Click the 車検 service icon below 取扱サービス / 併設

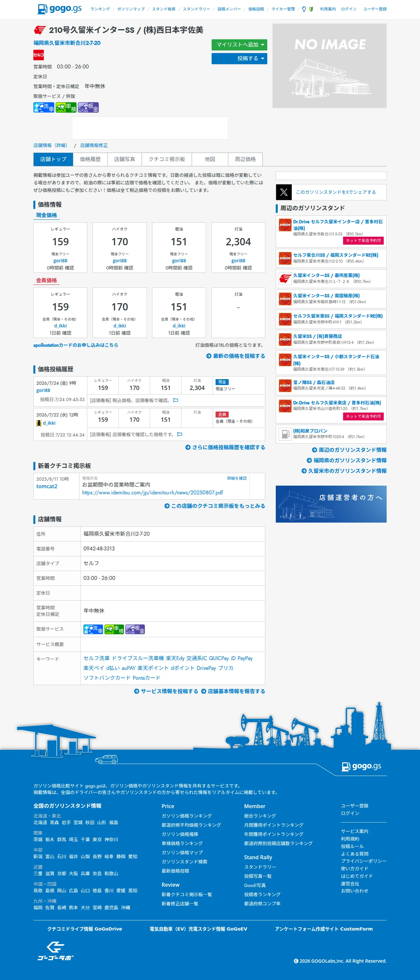coord(66,107)
